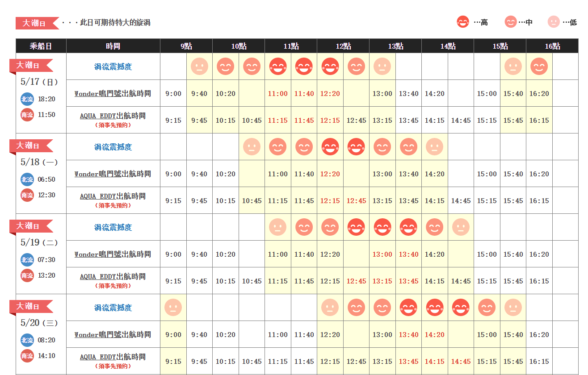The height and width of the screenshot is (375, 588).
Task: Click the 5/17 high face above 11:00
Action: click(278, 67)
